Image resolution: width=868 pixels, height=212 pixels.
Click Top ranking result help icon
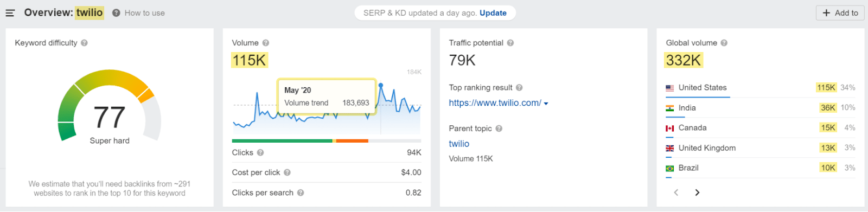519,87
